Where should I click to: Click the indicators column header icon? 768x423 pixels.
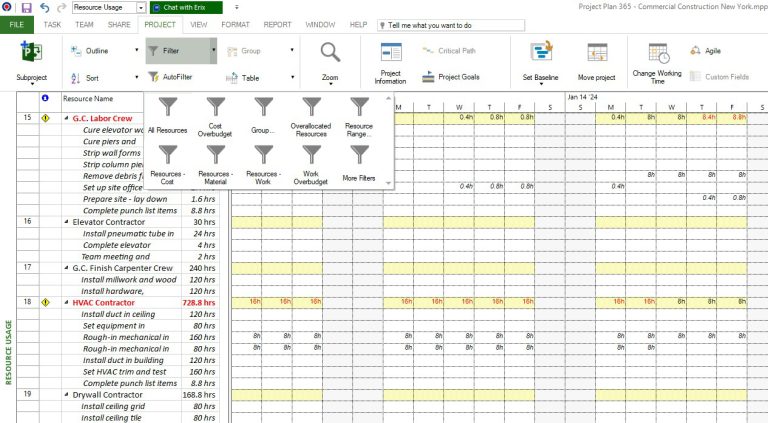click(x=45, y=98)
